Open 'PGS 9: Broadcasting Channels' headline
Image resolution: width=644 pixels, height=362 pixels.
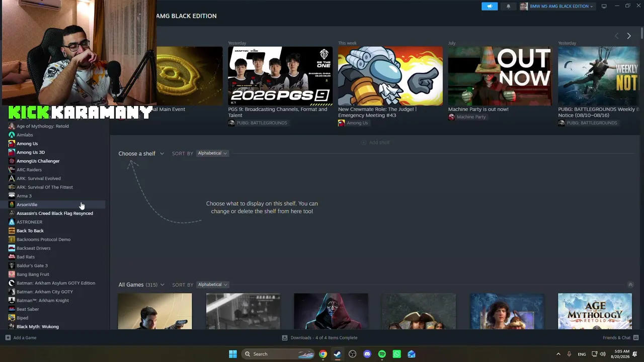pyautogui.click(x=278, y=112)
